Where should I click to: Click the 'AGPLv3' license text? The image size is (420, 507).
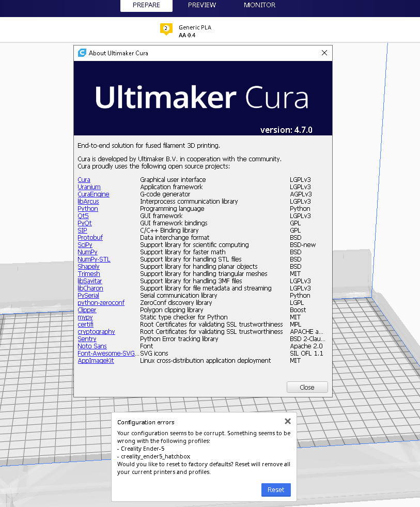pos(301,194)
